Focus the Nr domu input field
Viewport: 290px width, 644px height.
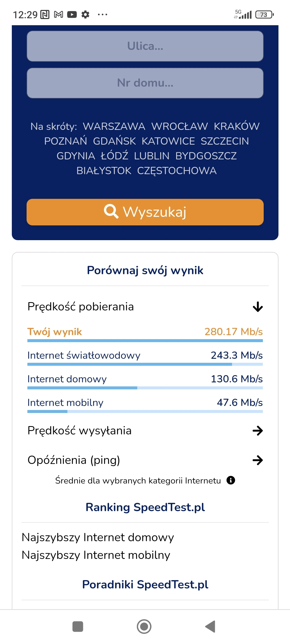coord(145,83)
